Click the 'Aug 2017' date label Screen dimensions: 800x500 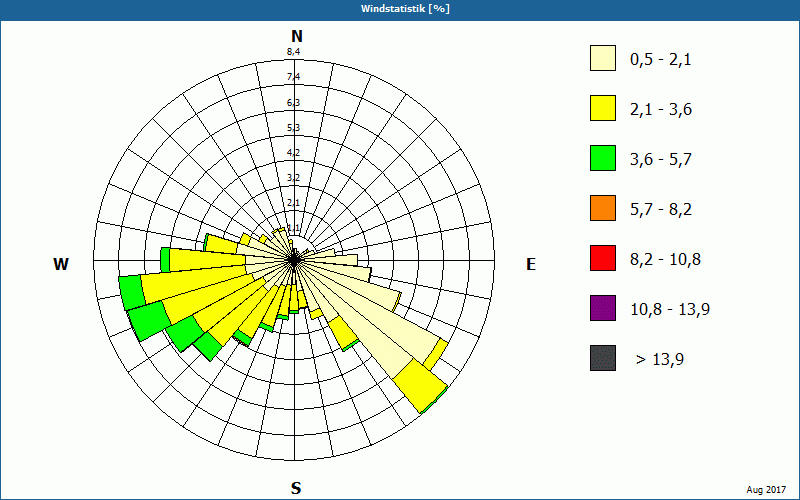click(x=766, y=490)
